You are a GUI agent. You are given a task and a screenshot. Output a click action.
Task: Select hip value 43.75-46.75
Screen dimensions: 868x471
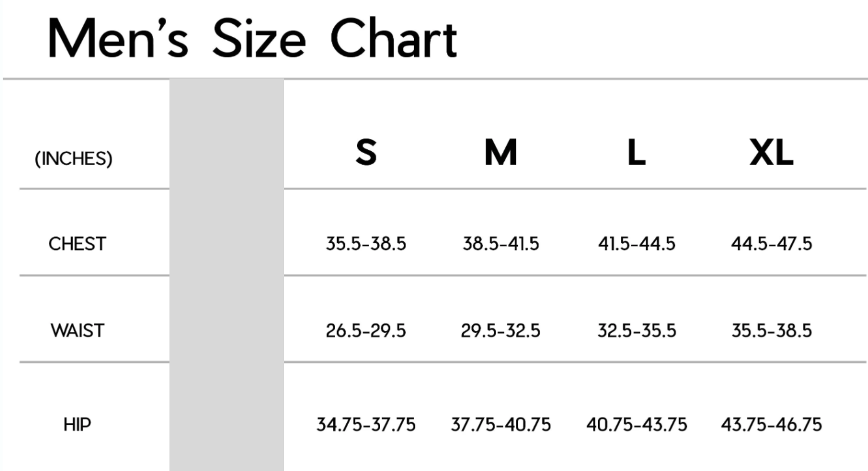pyautogui.click(x=772, y=424)
